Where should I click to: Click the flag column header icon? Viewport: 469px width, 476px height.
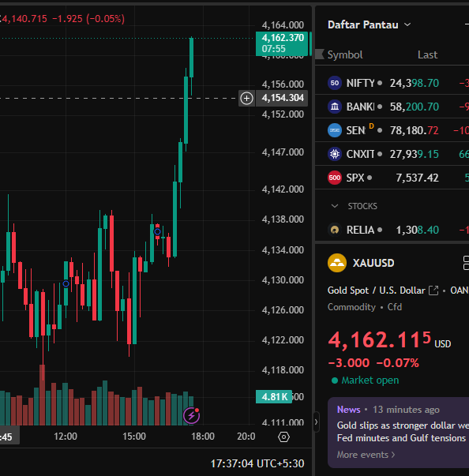pyautogui.click(x=320, y=54)
